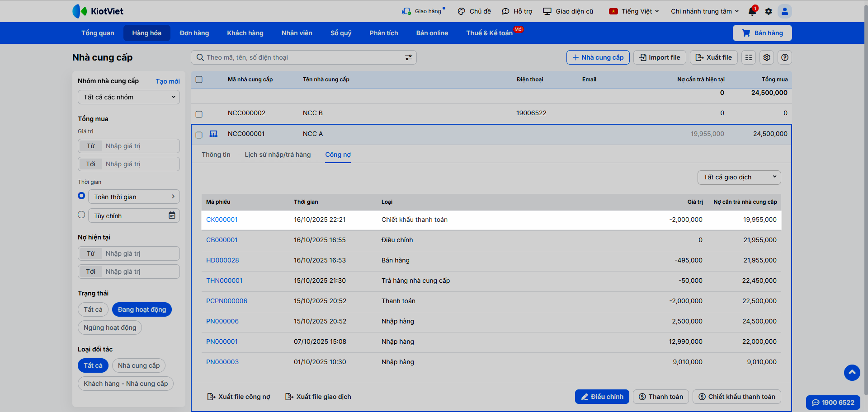Expand Chi nhánh trung tâm branch selector
Screen dimensions: 868x412
pyautogui.click(x=704, y=11)
